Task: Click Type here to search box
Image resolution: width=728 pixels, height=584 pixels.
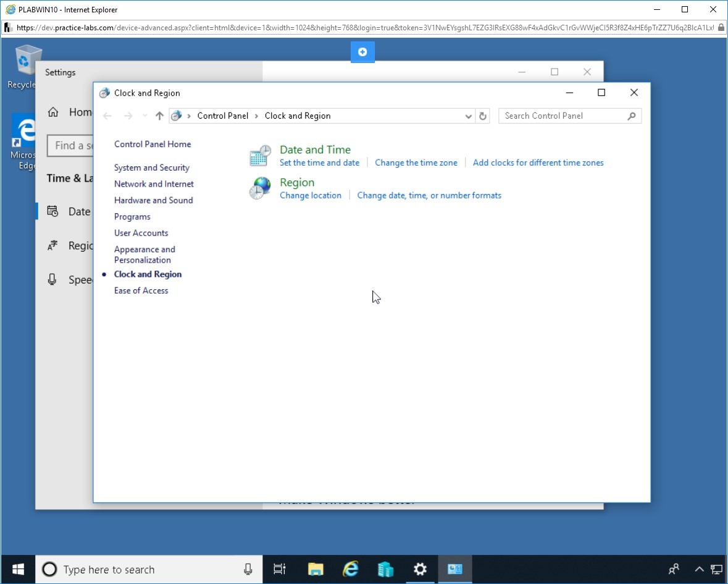Action: pos(149,569)
